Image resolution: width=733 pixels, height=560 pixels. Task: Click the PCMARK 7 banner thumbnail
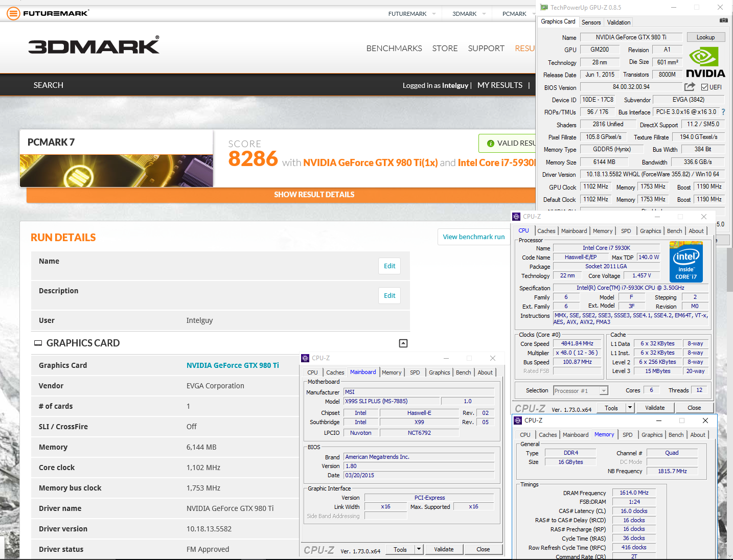(117, 171)
